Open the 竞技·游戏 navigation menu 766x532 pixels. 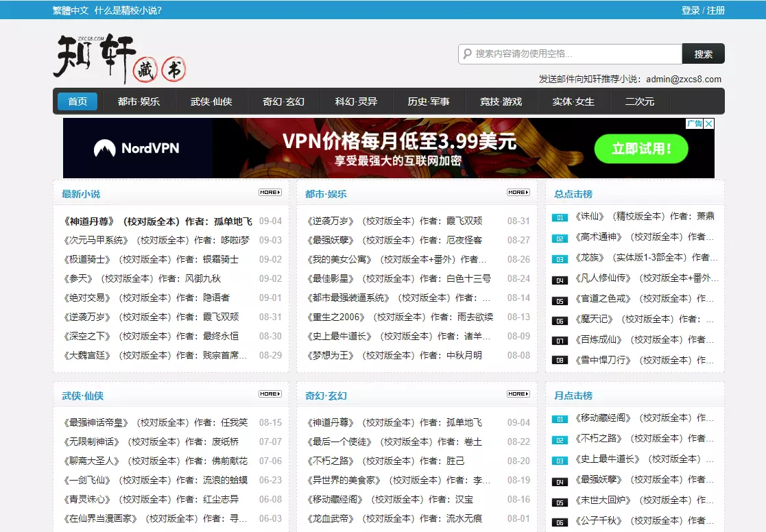[501, 101]
